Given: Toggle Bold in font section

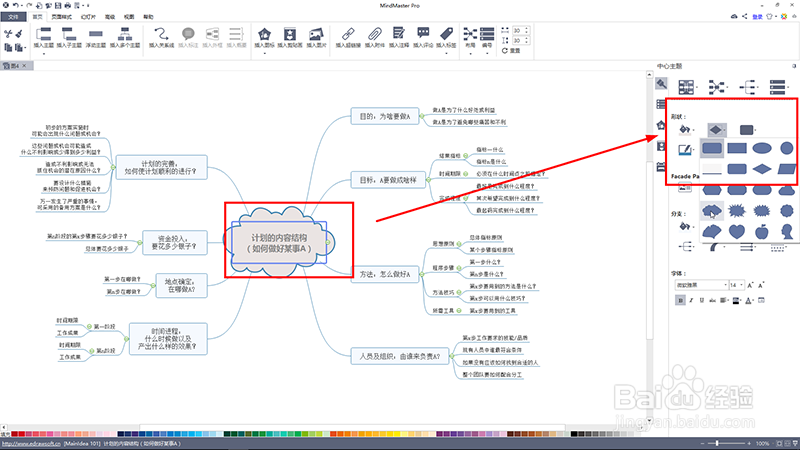Looking at the screenshot, I should [x=680, y=301].
